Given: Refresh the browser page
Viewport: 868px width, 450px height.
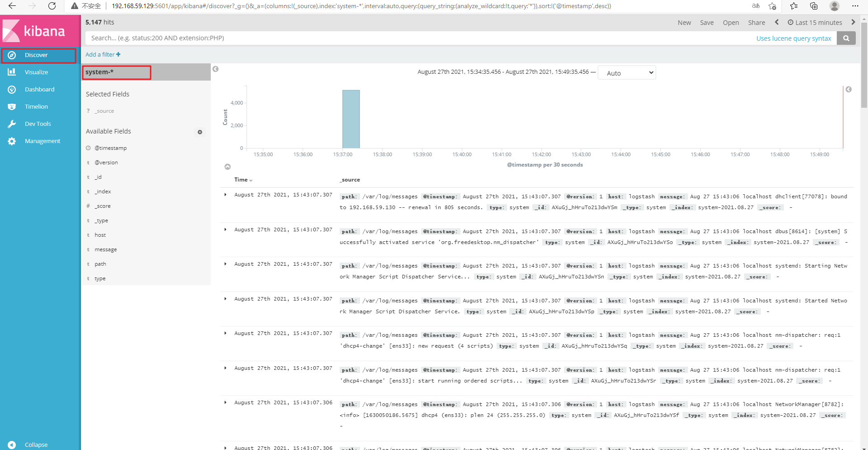Looking at the screenshot, I should point(52,6).
